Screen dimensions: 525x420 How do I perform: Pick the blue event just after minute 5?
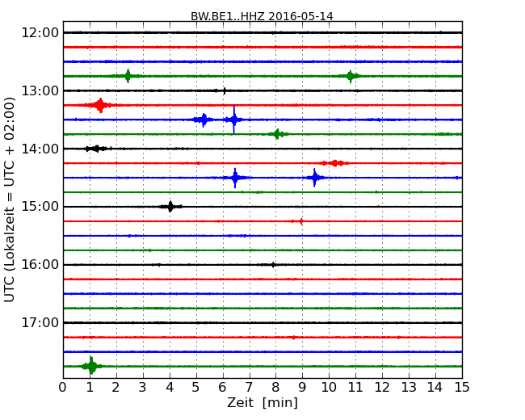click(204, 120)
